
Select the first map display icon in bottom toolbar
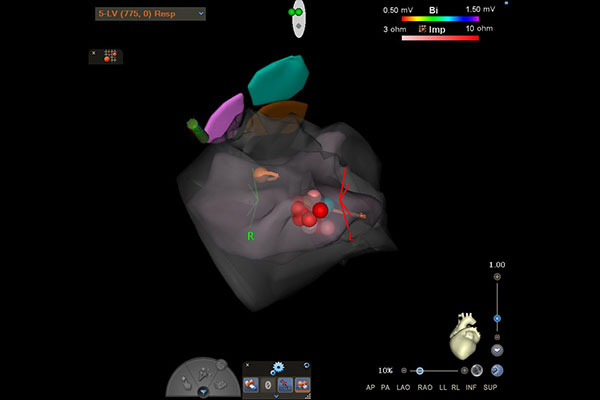click(x=252, y=384)
